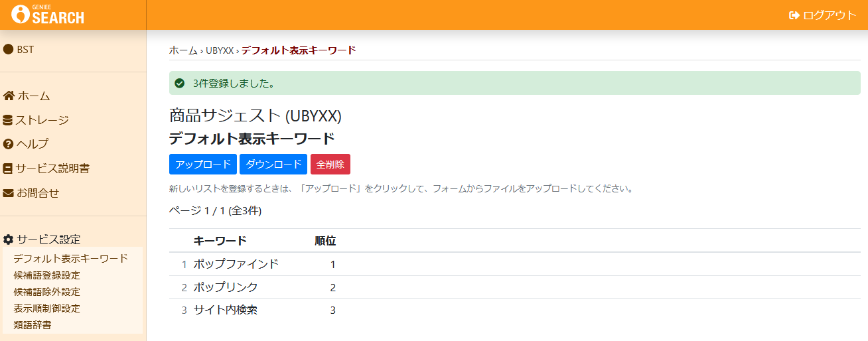Click the service settings gear icon

pos(9,239)
